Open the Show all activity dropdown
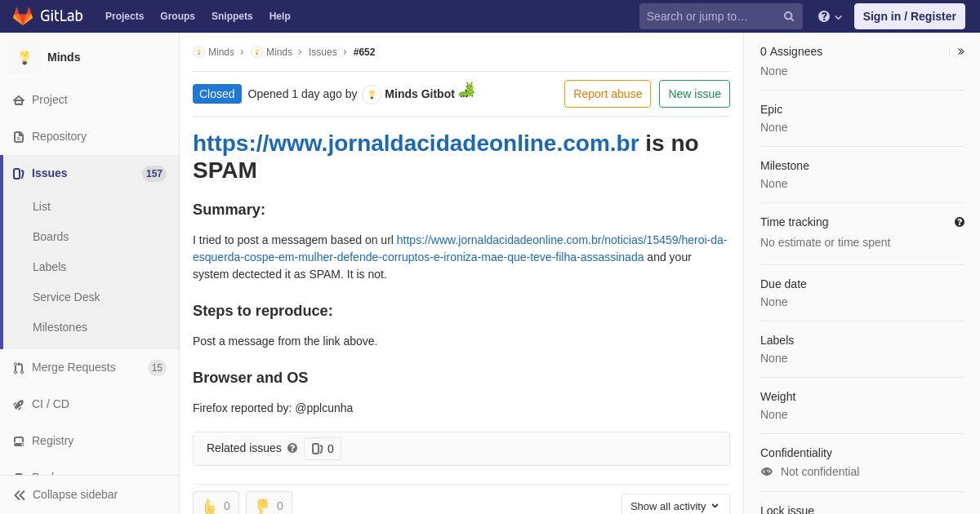Viewport: 980px width, 514px height. [x=675, y=506]
